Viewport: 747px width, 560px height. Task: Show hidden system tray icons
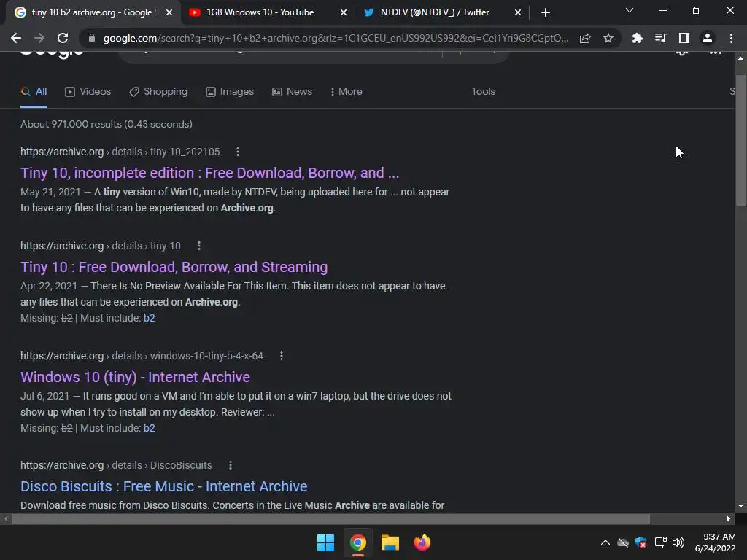point(605,542)
